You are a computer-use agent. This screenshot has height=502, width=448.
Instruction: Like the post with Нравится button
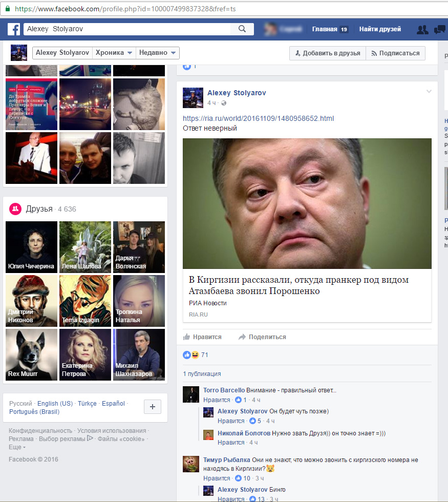[202, 337]
